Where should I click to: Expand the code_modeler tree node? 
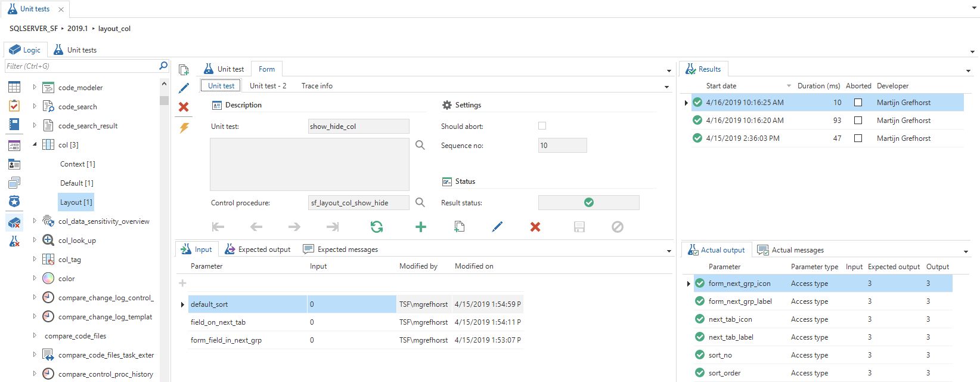(35, 87)
